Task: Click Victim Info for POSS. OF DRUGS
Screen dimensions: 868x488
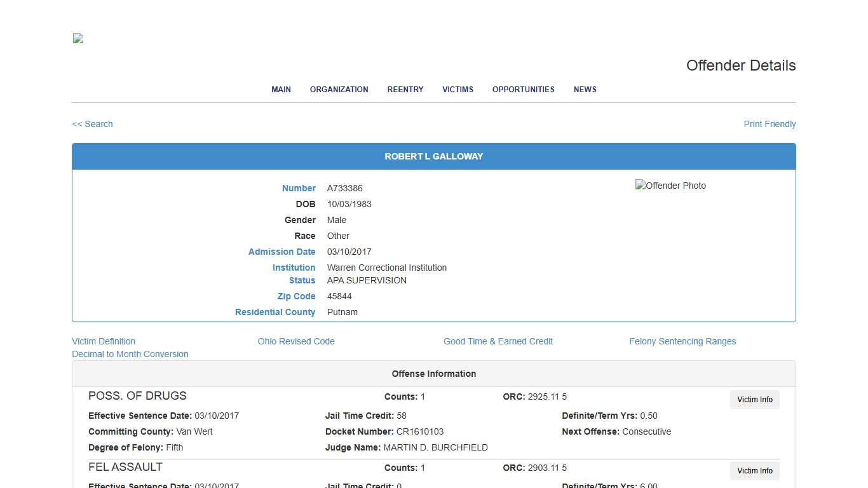Action: point(754,400)
